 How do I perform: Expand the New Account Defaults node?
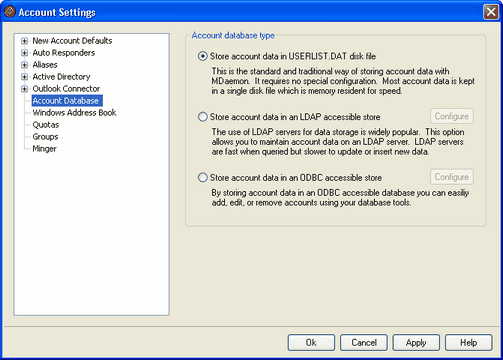click(24, 41)
